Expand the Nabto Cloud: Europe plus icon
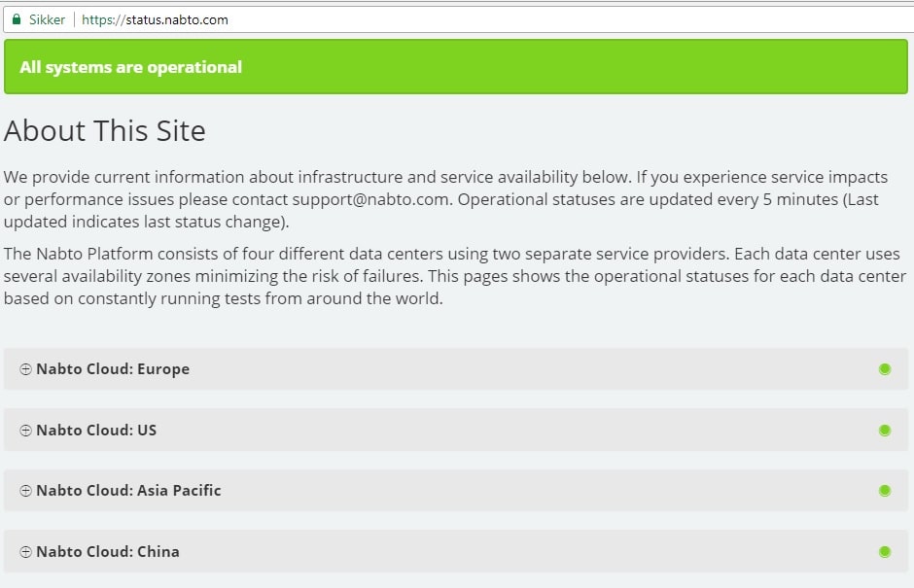 click(25, 369)
